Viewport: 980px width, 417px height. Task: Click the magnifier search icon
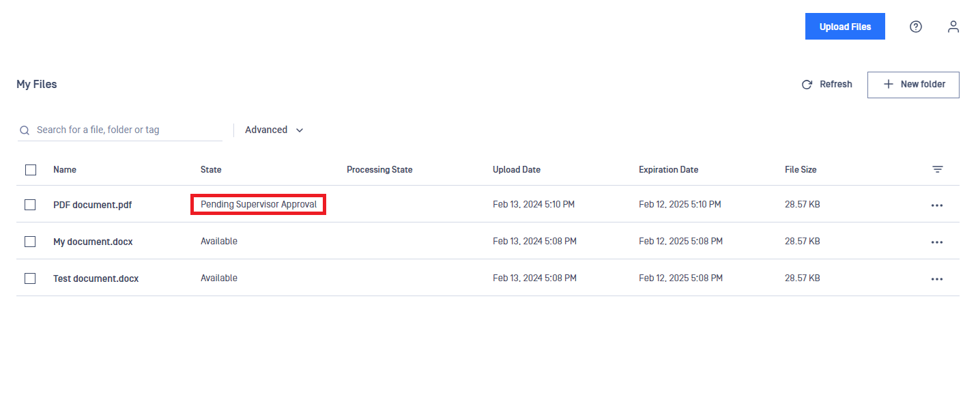coord(25,130)
